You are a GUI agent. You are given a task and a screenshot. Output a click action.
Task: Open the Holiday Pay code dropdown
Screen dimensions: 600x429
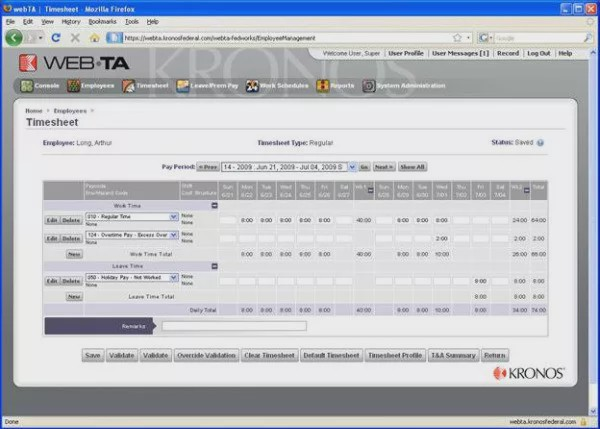pos(174,277)
